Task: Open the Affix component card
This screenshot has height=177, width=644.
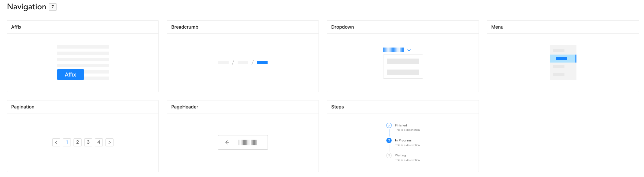Action: (83, 56)
